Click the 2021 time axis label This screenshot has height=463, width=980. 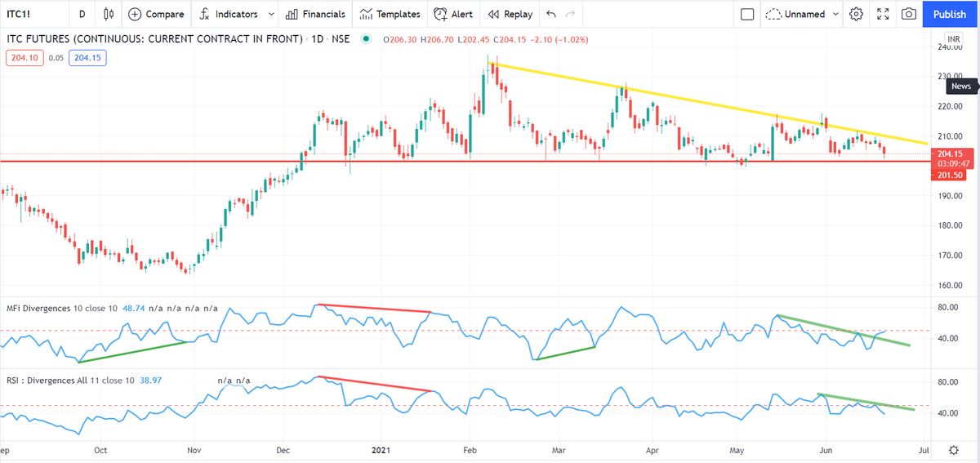tap(382, 450)
